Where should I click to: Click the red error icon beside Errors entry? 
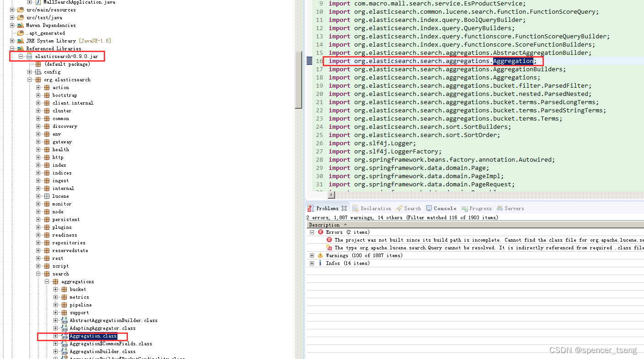[x=319, y=232]
